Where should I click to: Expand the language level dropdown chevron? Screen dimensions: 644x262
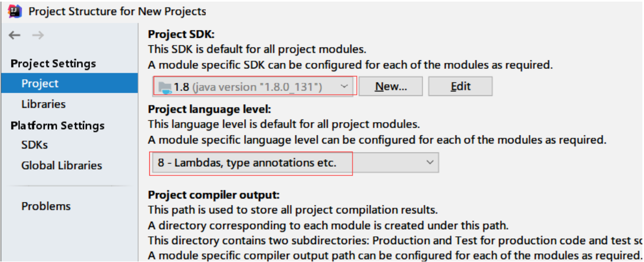point(430,162)
